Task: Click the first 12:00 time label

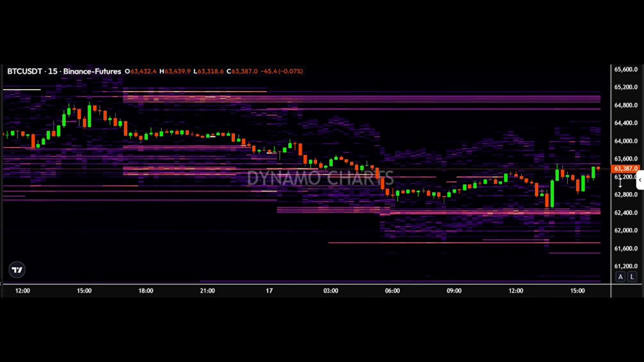Action: pyautogui.click(x=23, y=291)
